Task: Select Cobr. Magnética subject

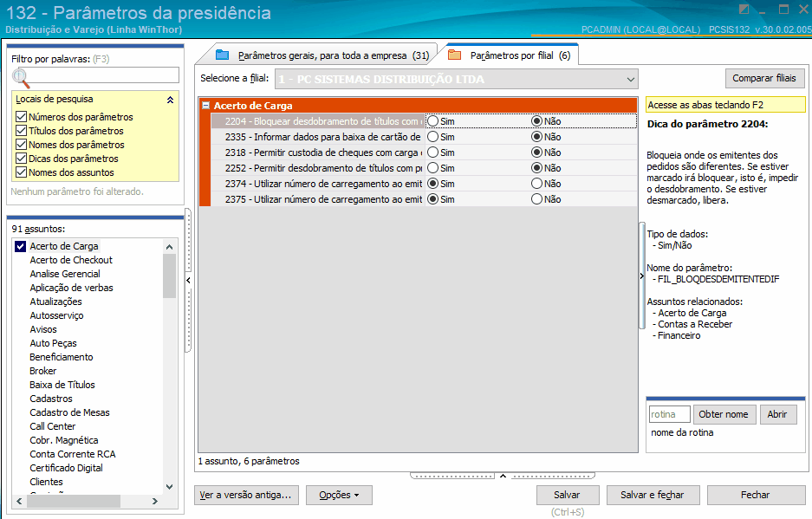Action: pyautogui.click(x=64, y=440)
